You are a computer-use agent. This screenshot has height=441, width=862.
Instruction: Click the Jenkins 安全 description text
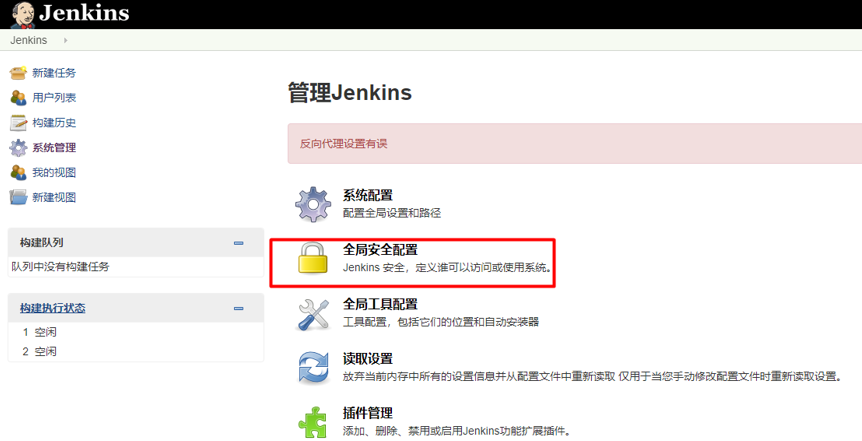(447, 268)
